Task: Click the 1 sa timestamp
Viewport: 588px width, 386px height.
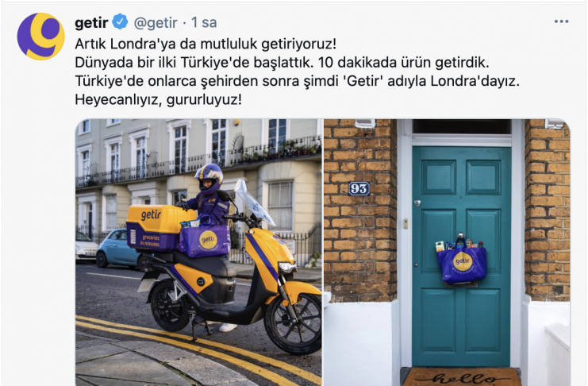Action: (204, 22)
